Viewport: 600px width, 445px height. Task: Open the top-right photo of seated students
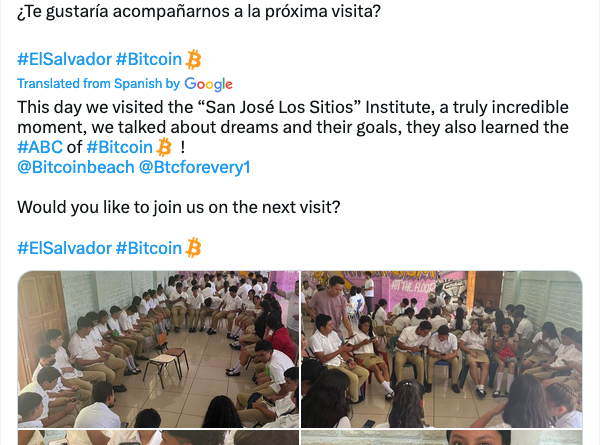click(x=441, y=349)
